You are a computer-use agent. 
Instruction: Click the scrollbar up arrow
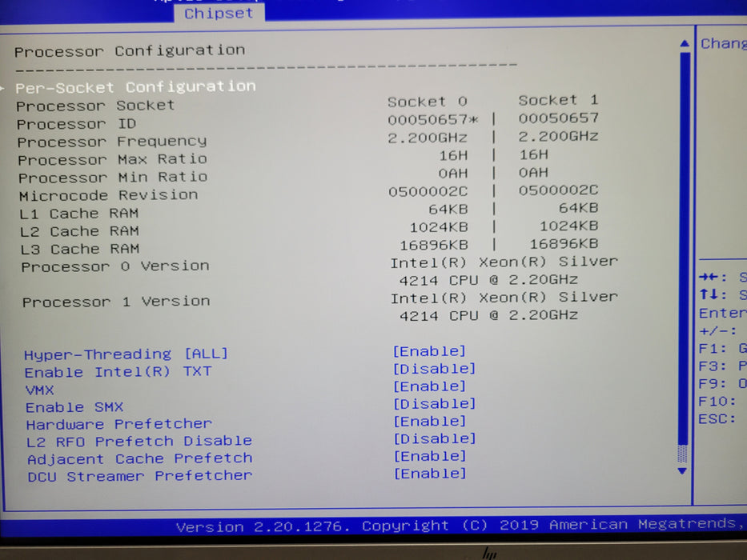(685, 44)
